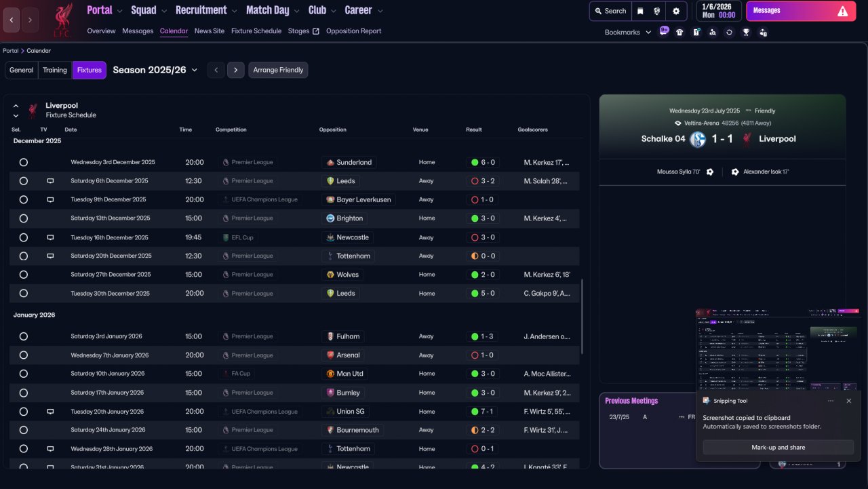Go back with the left arrow button
This screenshot has height=489, width=868.
tap(12, 20)
